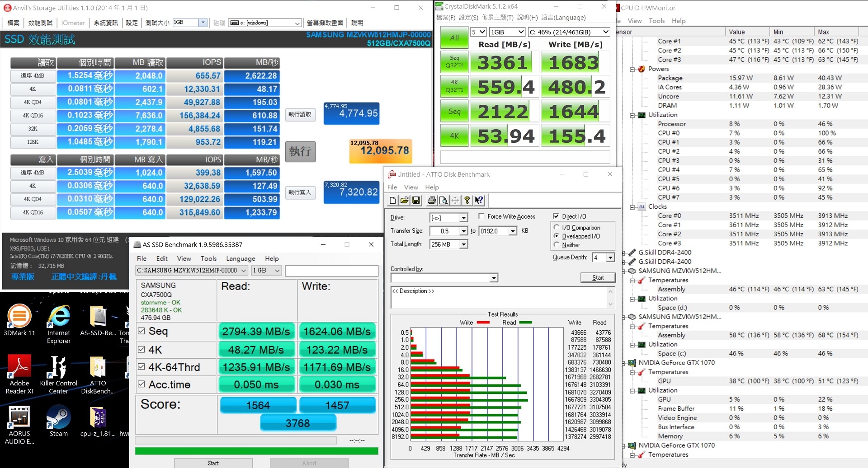The width and height of the screenshot is (868, 468).
Task: Collapse the Powers tree node in HWMonitor
Action: (632, 69)
